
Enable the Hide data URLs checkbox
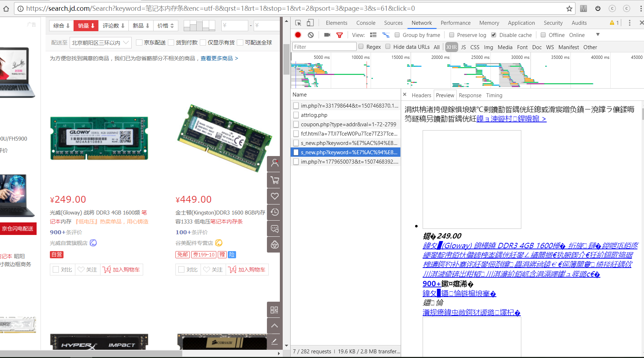tap(388, 47)
